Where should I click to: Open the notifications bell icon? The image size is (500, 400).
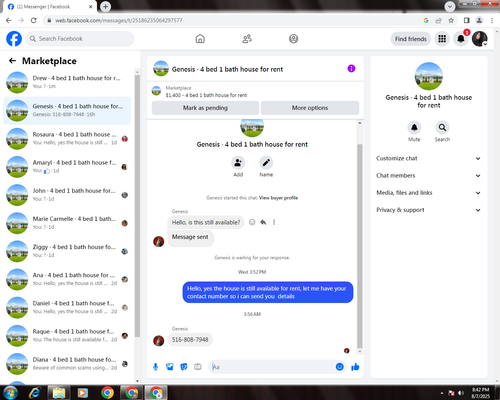point(461,39)
